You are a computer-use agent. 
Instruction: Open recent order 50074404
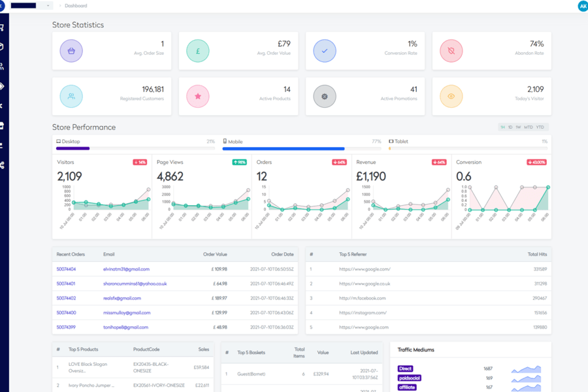(66, 269)
